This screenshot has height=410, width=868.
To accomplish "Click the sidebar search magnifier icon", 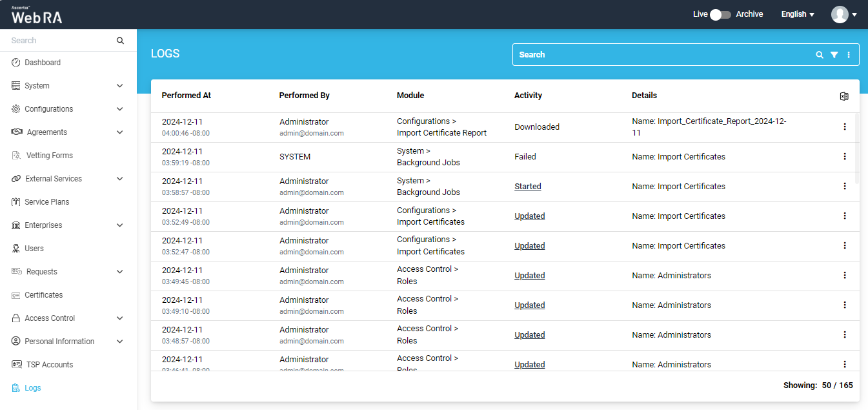I will click(120, 41).
